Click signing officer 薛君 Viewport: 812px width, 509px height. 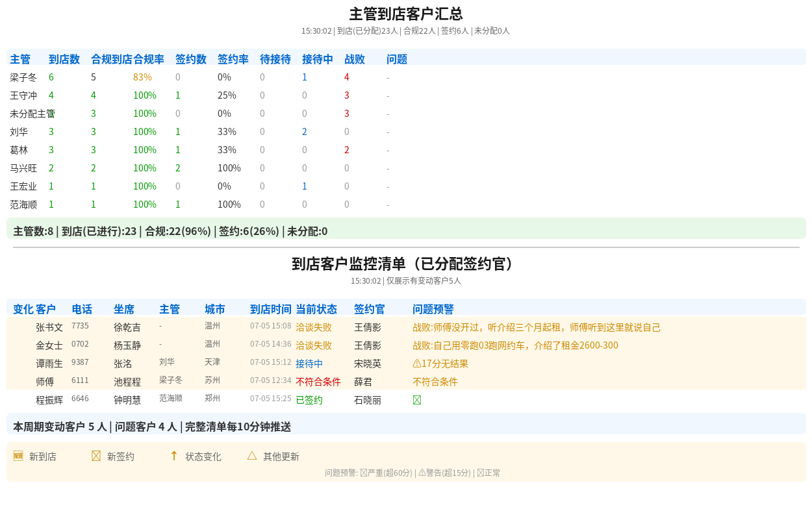363,382
